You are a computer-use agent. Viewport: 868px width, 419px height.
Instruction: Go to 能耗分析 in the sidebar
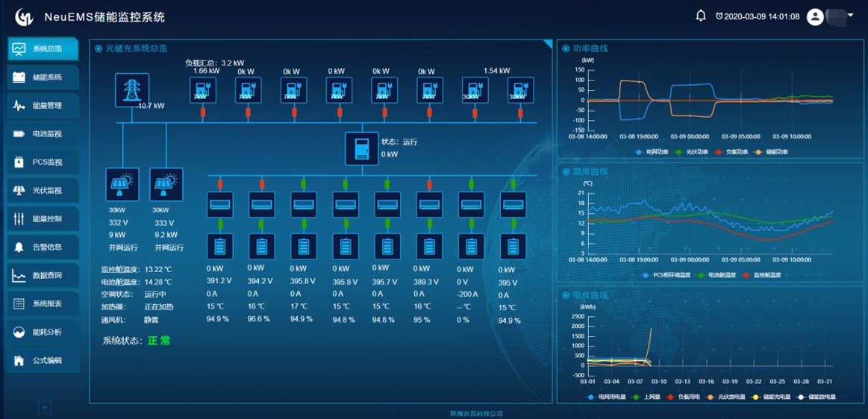(43, 333)
